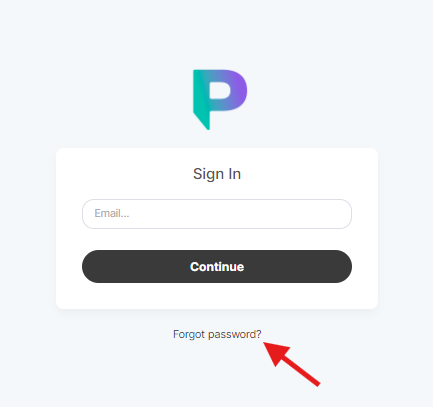This screenshot has height=407, width=433.
Task: Click the red arrowhead below Forgot password
Action: pyautogui.click(x=275, y=353)
